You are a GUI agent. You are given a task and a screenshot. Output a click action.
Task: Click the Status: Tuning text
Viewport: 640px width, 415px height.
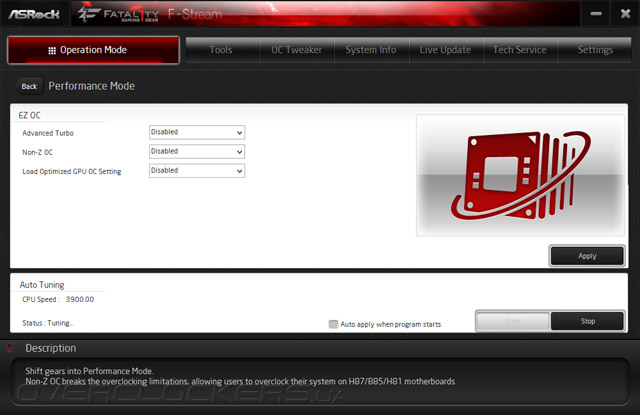(x=48, y=323)
